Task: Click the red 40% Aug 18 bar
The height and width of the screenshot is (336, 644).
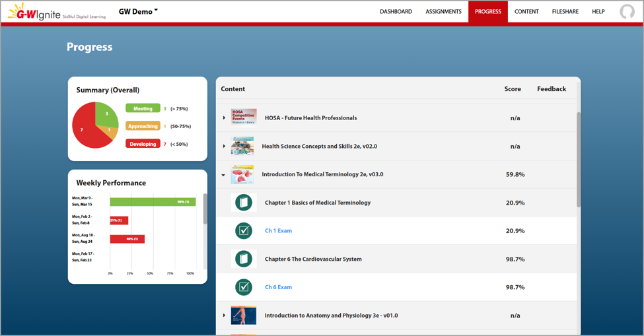Action: 127,239
